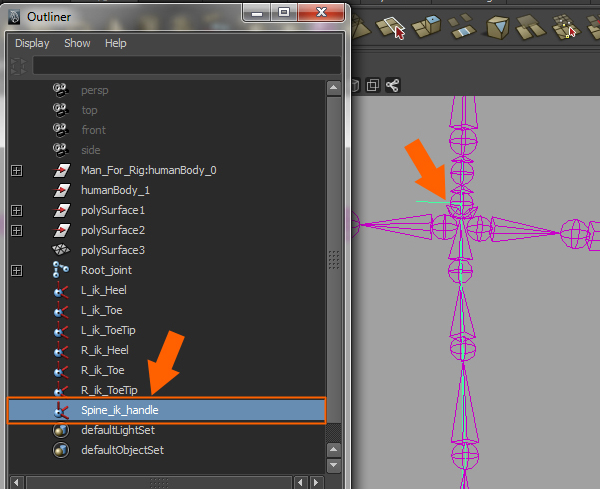Click the R_ik_ToeTip IK handle icon
The width and height of the screenshot is (600, 489).
[61, 390]
